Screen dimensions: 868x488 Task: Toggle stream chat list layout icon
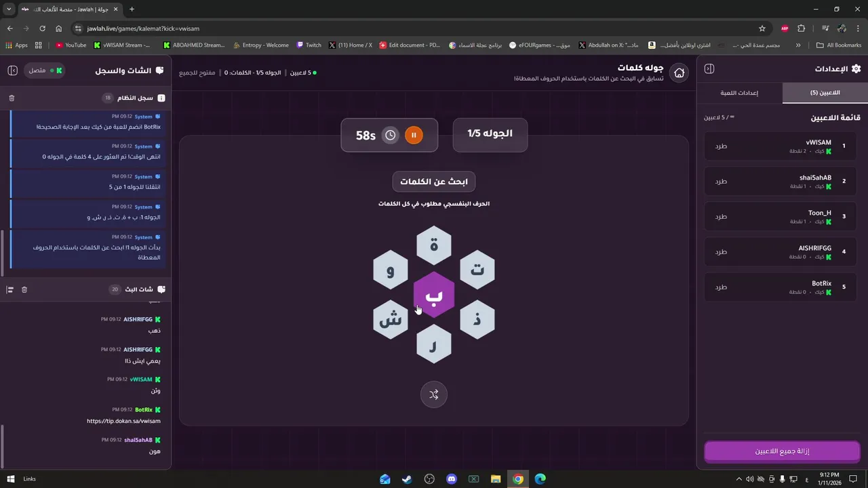pos(10,289)
